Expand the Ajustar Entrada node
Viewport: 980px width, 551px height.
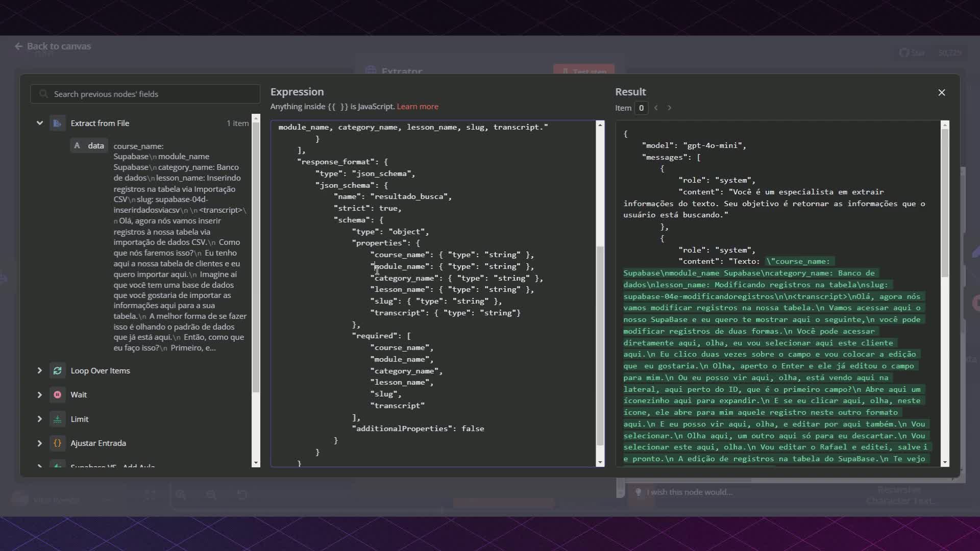39,443
